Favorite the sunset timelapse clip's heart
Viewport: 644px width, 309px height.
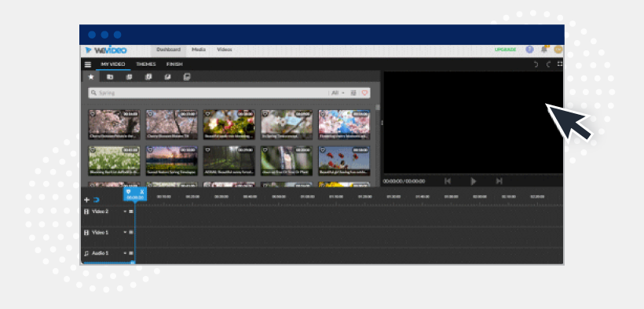tap(150, 149)
